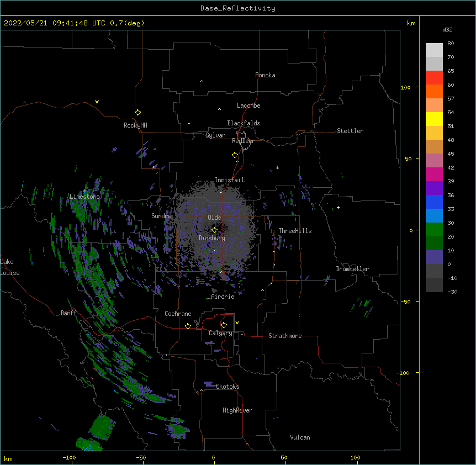Pick the blue 36-33 dBZ legend band
The image size is (476, 465).
click(x=434, y=202)
